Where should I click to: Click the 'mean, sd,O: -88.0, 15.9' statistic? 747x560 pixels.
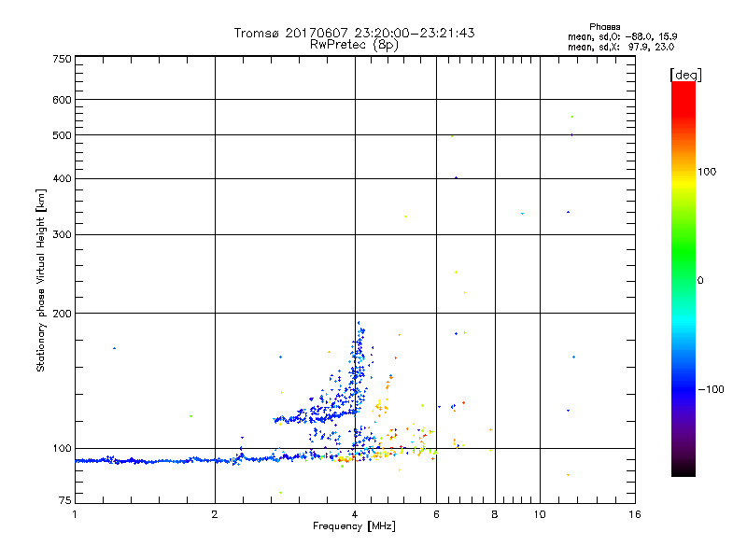622,36
